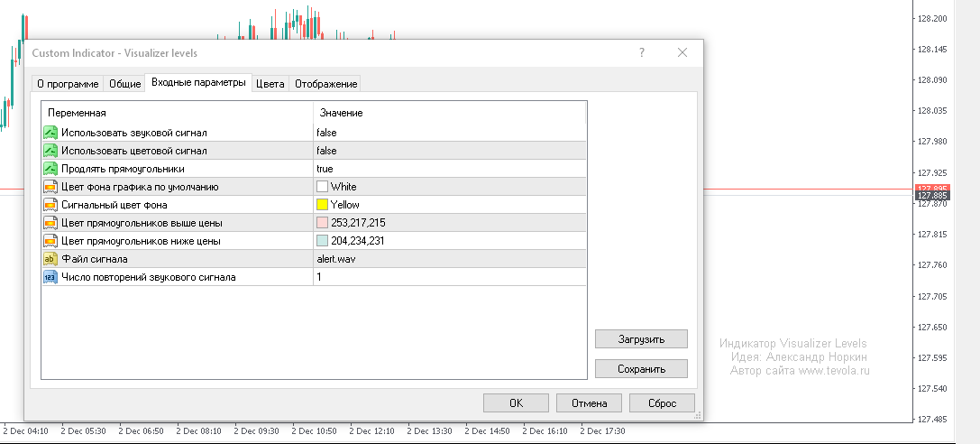980x444 pixels.
Task: Click the icon beside Продлять прямоугольники
Action: [50, 169]
